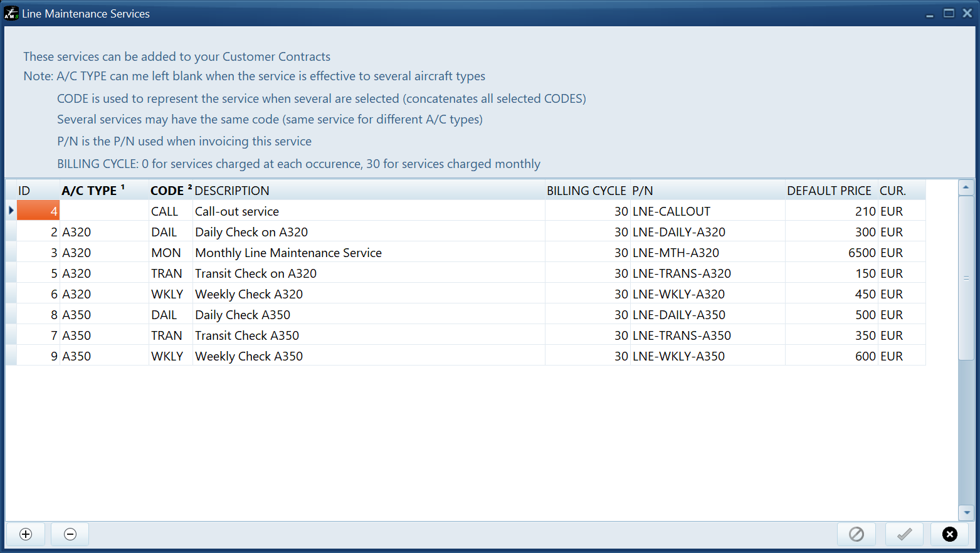980x553 pixels.
Task: Sort by DEFAULT PRICE column header
Action: (831, 191)
